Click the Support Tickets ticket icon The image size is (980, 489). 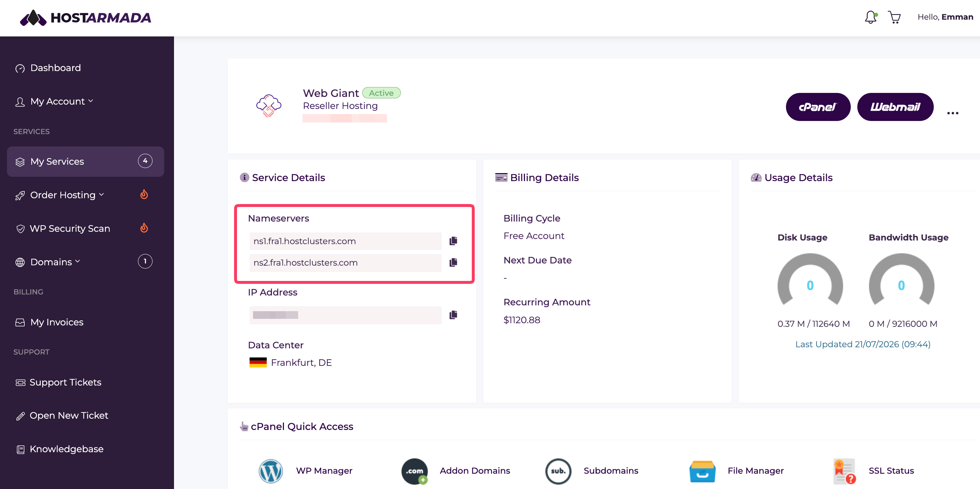(x=20, y=382)
